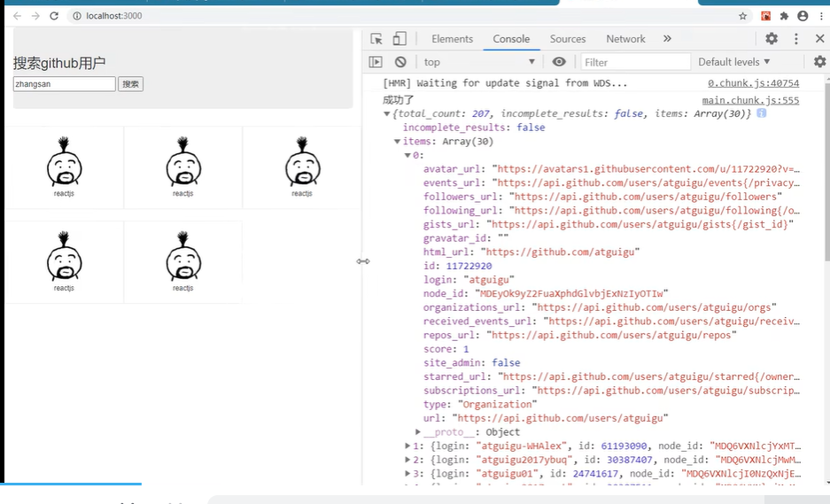Toggle the device toolbar icon
Image resolution: width=830 pixels, height=504 pixels.
click(x=399, y=39)
